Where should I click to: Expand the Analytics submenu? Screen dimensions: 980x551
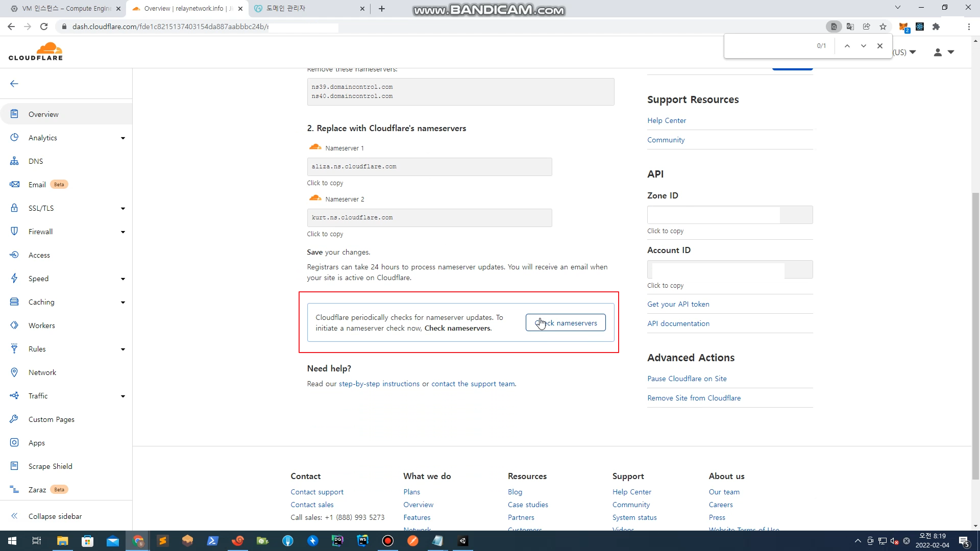pyautogui.click(x=122, y=138)
